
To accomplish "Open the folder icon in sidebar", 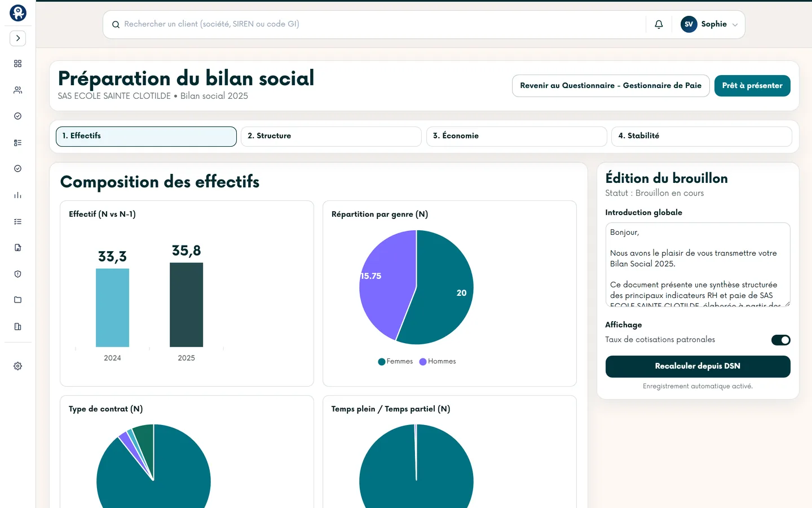I will (x=18, y=300).
